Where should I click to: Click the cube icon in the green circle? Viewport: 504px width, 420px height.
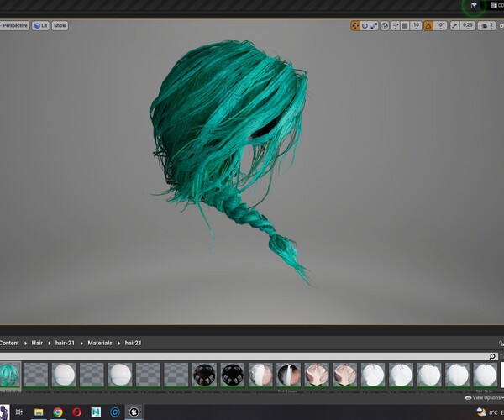474,6
